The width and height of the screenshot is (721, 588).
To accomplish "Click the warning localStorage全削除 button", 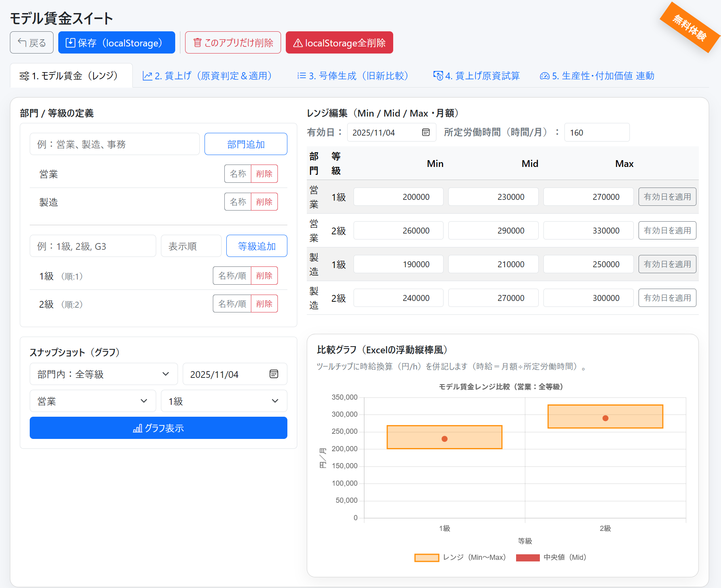I will coord(339,43).
